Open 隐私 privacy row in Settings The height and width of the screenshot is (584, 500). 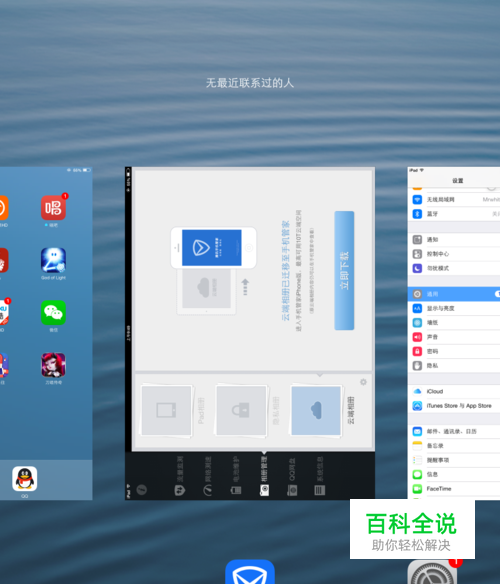(x=454, y=365)
